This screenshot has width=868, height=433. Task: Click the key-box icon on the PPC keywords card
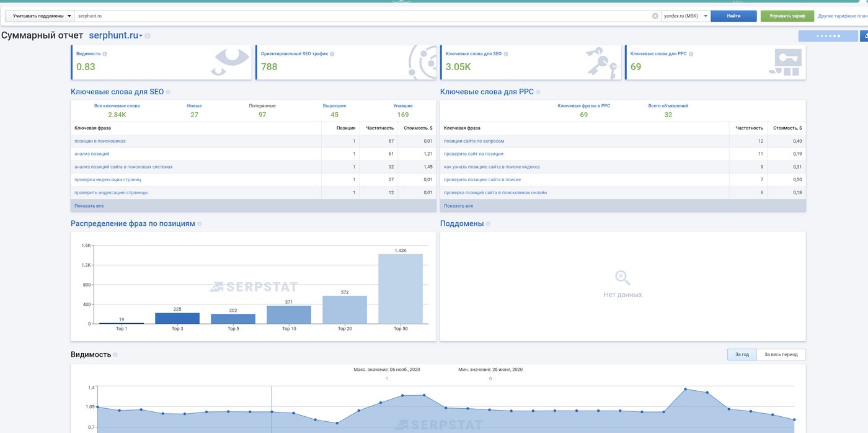tap(785, 62)
